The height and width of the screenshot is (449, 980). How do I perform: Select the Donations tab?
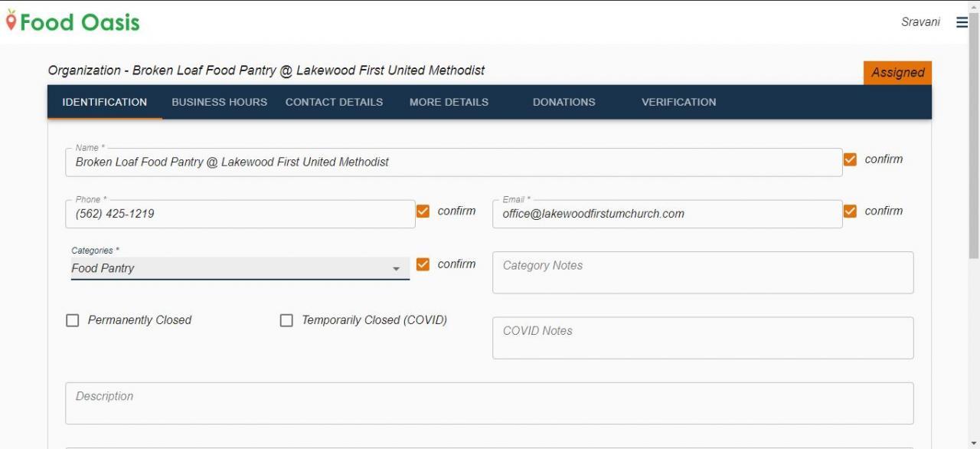(x=563, y=102)
